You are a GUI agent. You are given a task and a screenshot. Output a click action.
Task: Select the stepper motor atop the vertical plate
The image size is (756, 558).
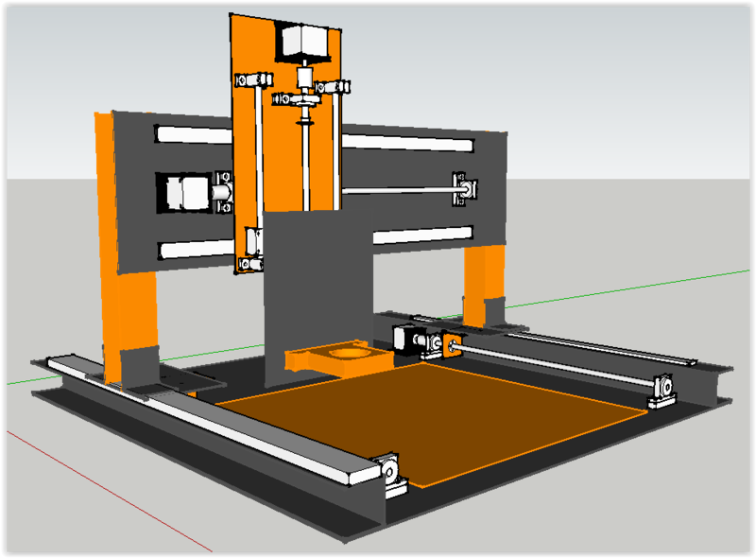click(302, 42)
